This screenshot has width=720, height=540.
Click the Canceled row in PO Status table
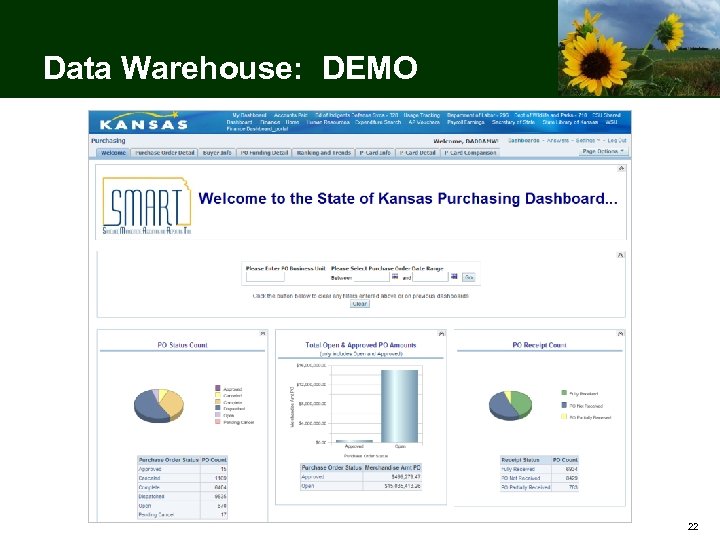coord(182,478)
